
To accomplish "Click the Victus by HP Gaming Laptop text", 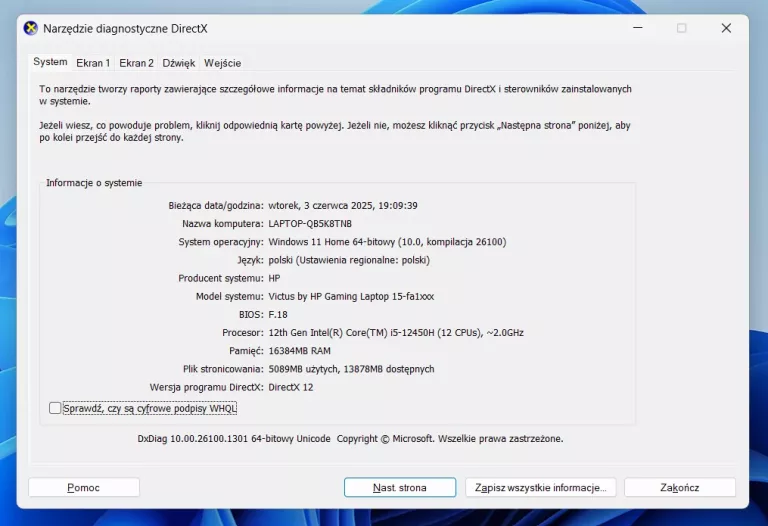I will [x=351, y=296].
